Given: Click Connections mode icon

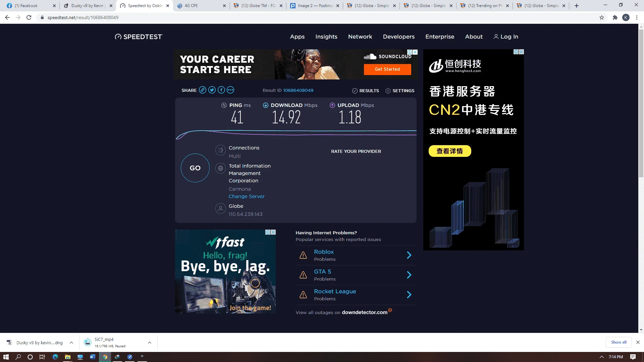Looking at the screenshot, I should (x=220, y=150).
